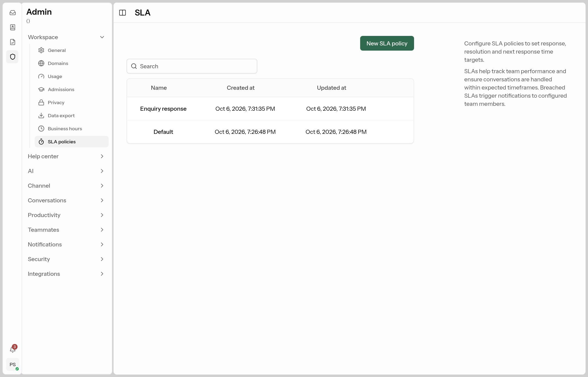Open the contacts icon in left rail
588x377 pixels.
[x=13, y=27]
